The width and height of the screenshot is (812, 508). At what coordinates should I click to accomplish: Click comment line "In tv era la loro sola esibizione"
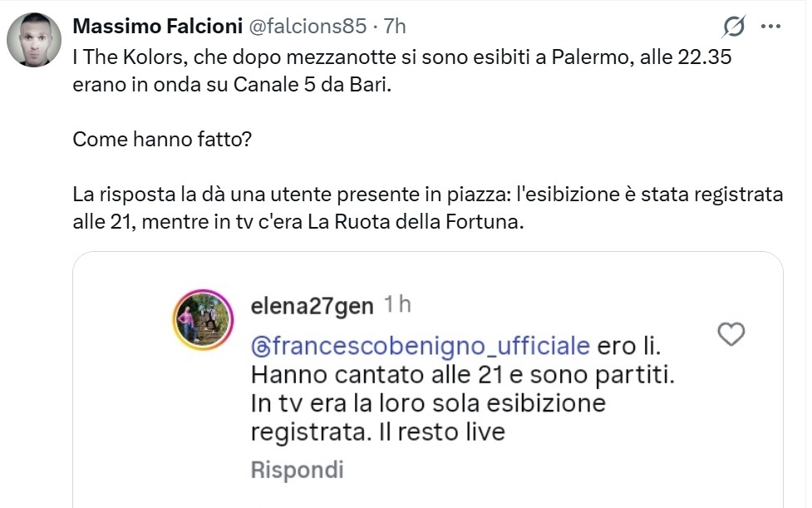click(428, 404)
